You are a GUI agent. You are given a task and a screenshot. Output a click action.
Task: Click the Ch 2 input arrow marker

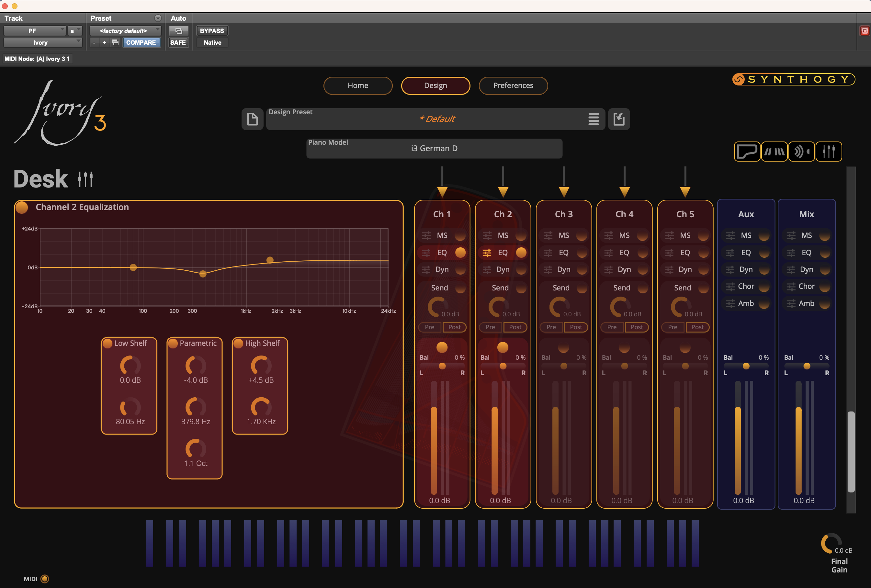tap(503, 192)
